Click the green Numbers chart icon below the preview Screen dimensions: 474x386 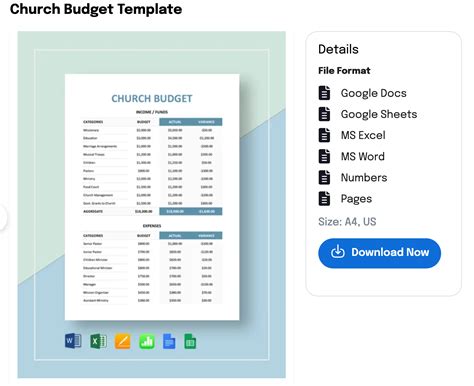click(147, 341)
